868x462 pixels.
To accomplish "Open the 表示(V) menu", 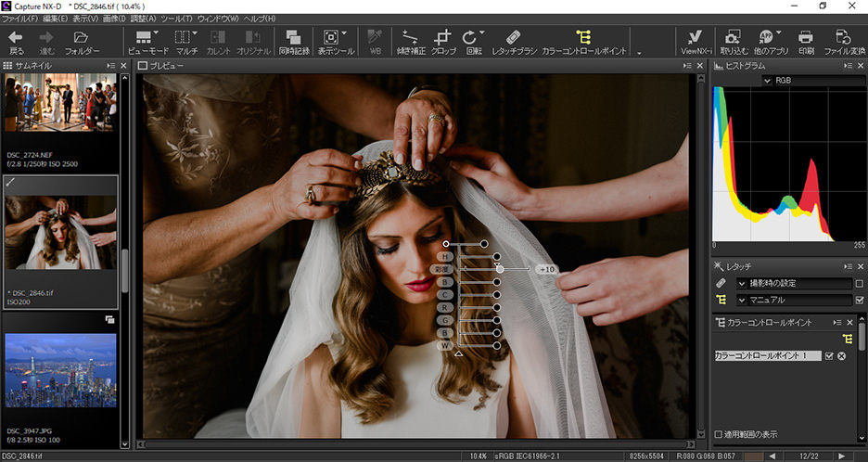I will [85, 19].
